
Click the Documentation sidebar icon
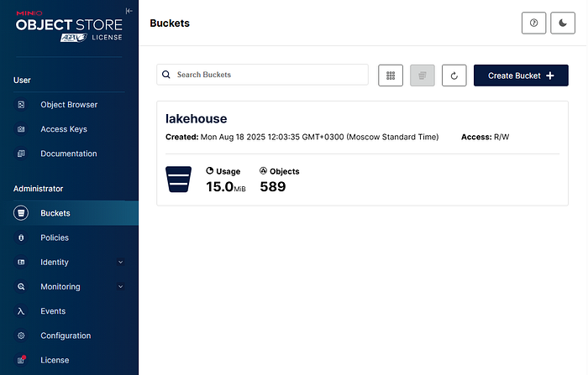(x=21, y=154)
